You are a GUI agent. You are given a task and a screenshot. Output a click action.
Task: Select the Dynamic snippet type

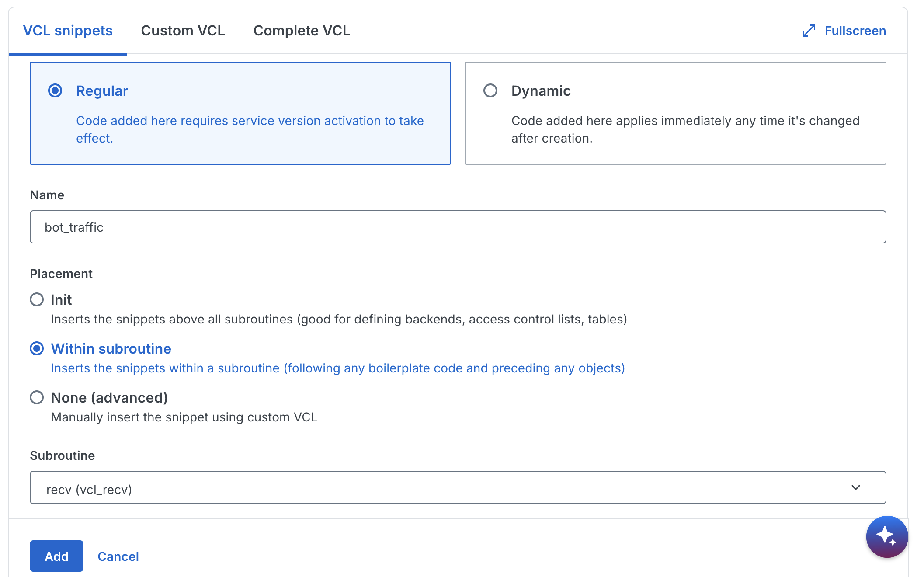(x=490, y=90)
